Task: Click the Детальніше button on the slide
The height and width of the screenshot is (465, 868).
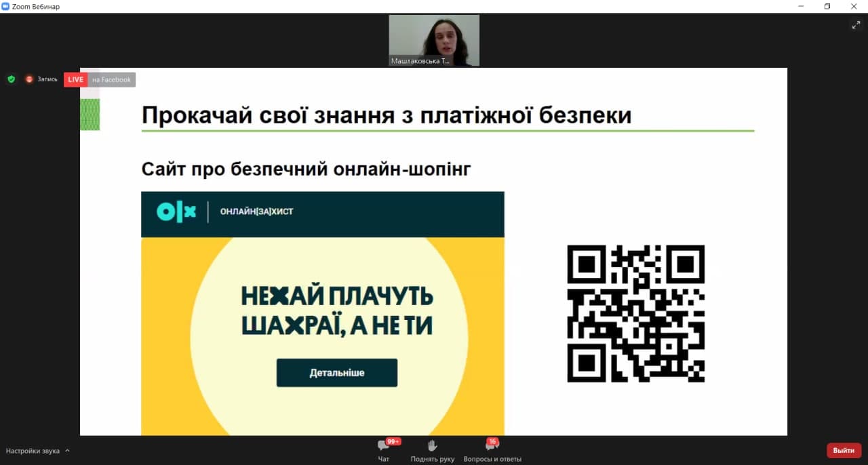Action: tap(336, 373)
